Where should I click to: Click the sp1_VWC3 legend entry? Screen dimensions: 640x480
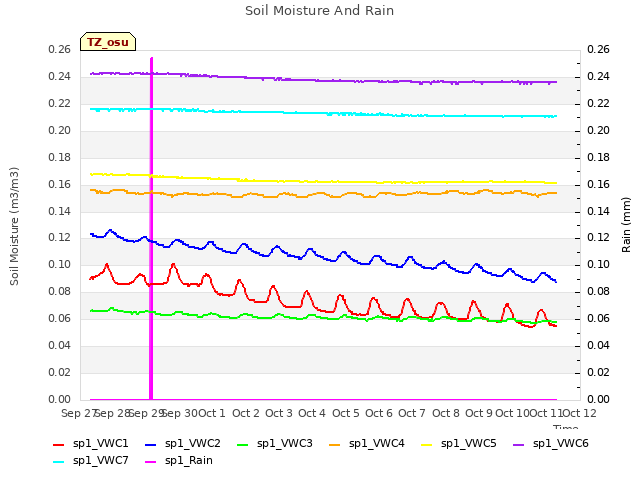coord(275,443)
